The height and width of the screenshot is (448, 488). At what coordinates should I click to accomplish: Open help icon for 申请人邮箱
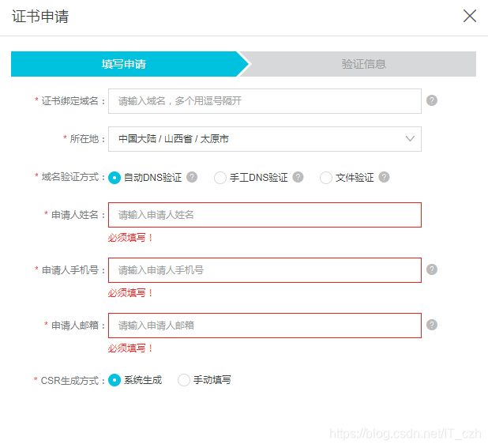(432, 325)
